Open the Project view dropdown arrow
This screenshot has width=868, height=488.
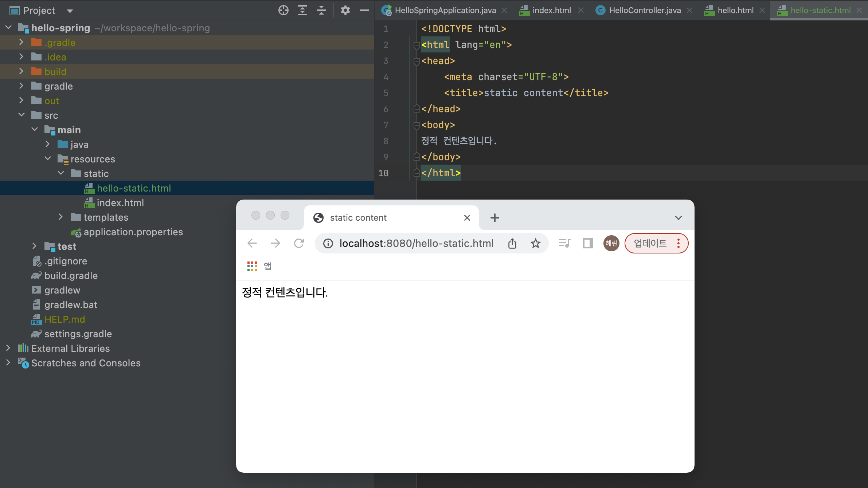point(70,11)
